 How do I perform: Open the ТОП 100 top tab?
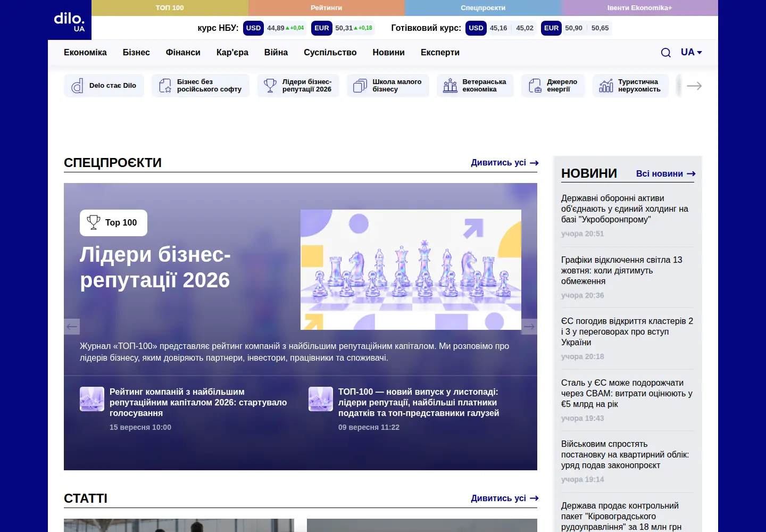170,8
